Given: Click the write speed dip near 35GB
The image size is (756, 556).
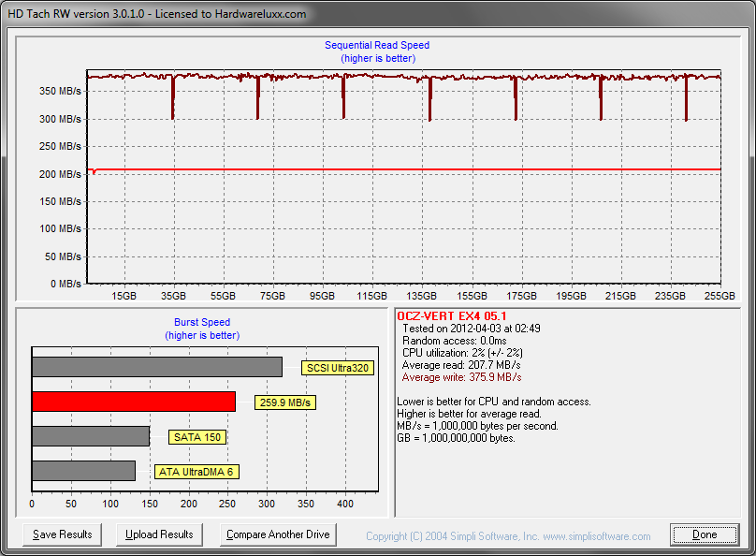Looking at the screenshot, I should (x=172, y=99).
